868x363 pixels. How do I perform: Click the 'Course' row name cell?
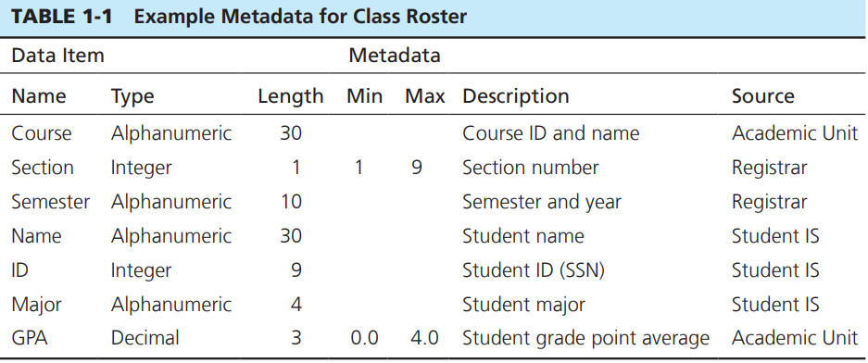(x=42, y=133)
